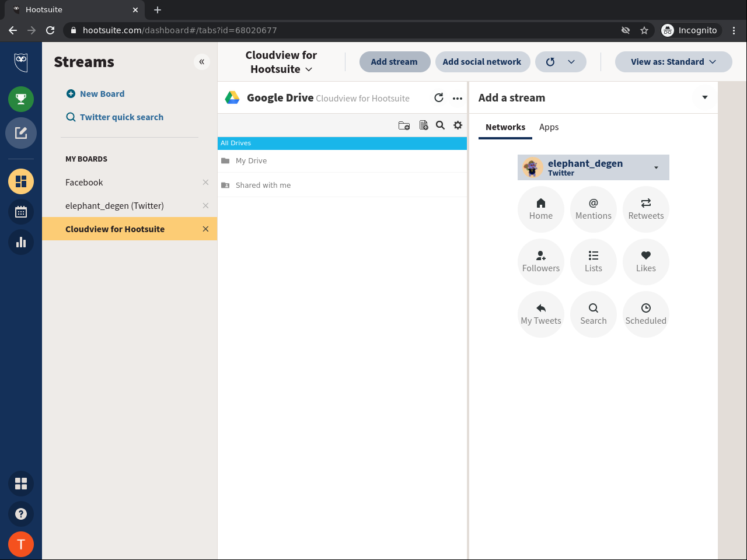Click the Incognito profile chip
The image size is (747, 560).
pyautogui.click(x=690, y=30)
